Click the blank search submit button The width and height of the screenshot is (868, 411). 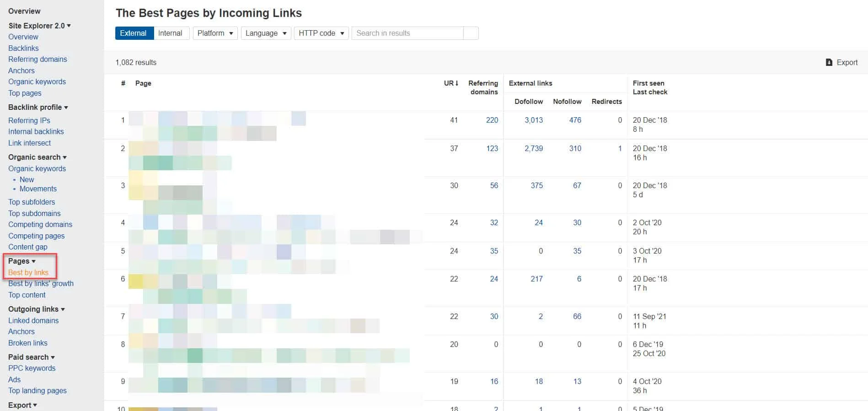(471, 33)
